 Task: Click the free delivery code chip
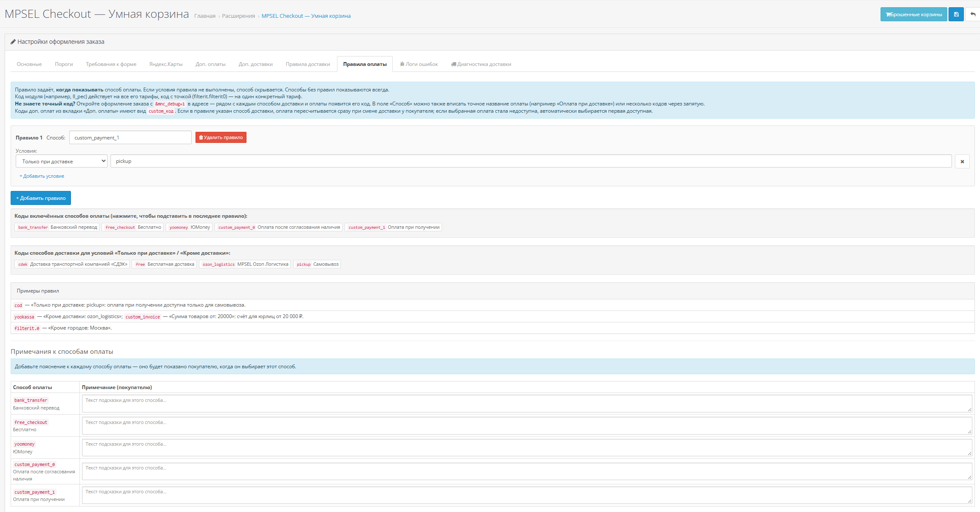click(164, 265)
